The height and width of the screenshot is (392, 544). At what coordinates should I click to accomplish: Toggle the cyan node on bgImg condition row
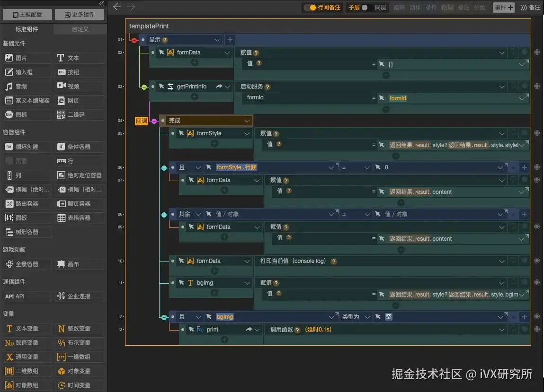pos(164,317)
